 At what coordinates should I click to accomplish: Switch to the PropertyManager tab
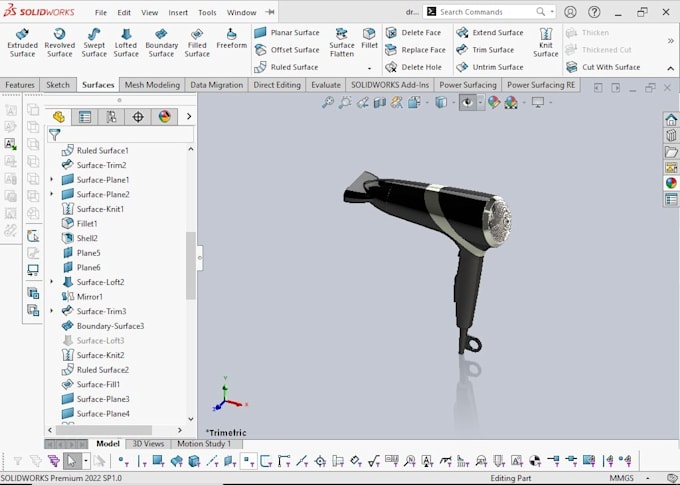tap(85, 116)
